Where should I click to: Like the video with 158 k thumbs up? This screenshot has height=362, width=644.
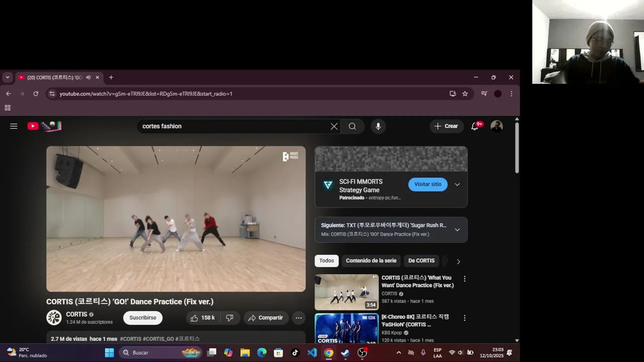point(202,318)
